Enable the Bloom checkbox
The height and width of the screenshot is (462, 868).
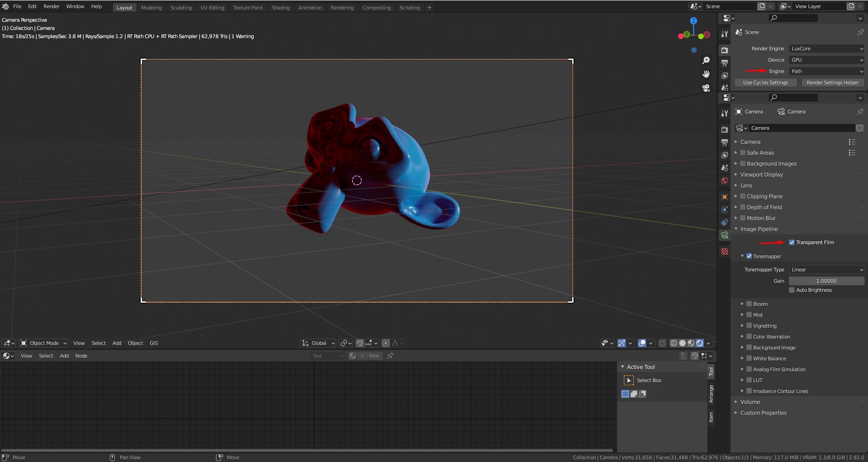(x=749, y=304)
